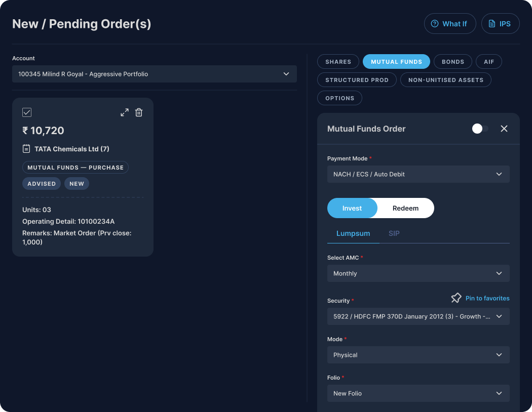532x412 pixels.
Task: Open the Account dropdown
Action: (x=155, y=74)
